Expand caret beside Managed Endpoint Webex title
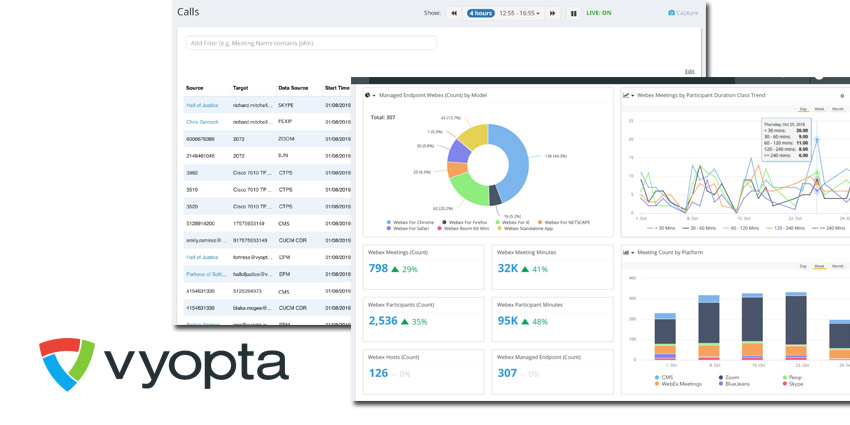The height and width of the screenshot is (425, 850). coord(375,95)
